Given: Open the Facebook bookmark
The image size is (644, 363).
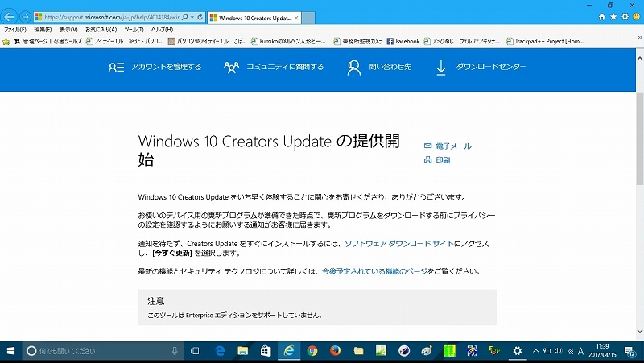Looking at the screenshot, I should (403, 42).
